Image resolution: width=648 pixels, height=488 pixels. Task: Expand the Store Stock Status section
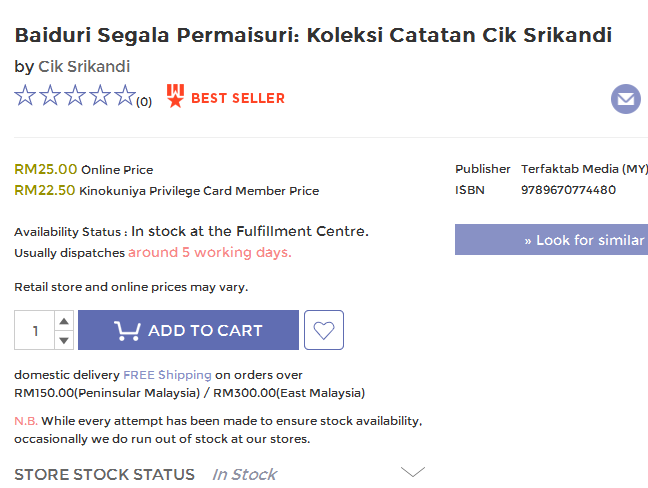(412, 472)
